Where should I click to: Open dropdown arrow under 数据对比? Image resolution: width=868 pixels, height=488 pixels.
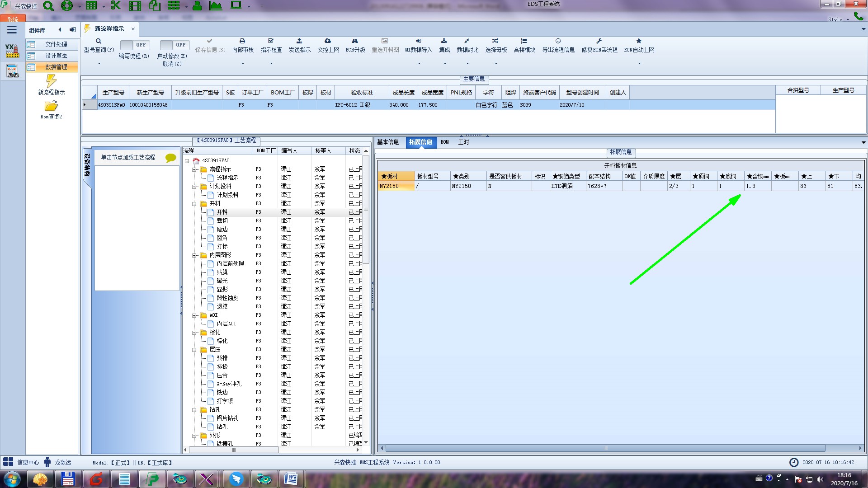point(467,64)
